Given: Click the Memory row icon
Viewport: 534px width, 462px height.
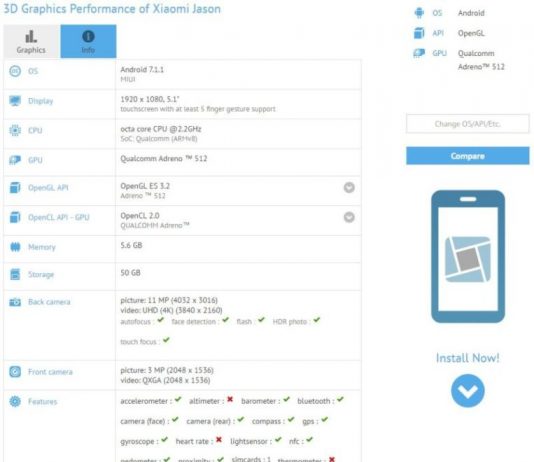Looking at the screenshot, I should (15, 247).
